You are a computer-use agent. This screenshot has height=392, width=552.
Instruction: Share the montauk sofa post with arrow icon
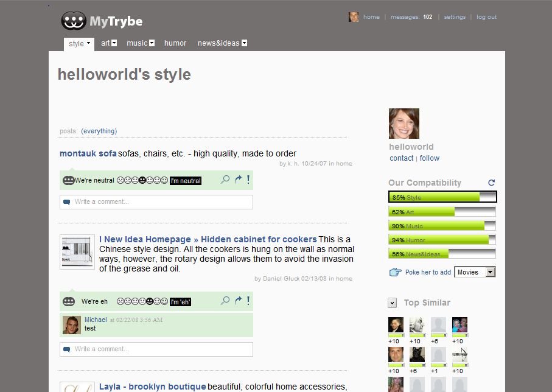coord(239,180)
